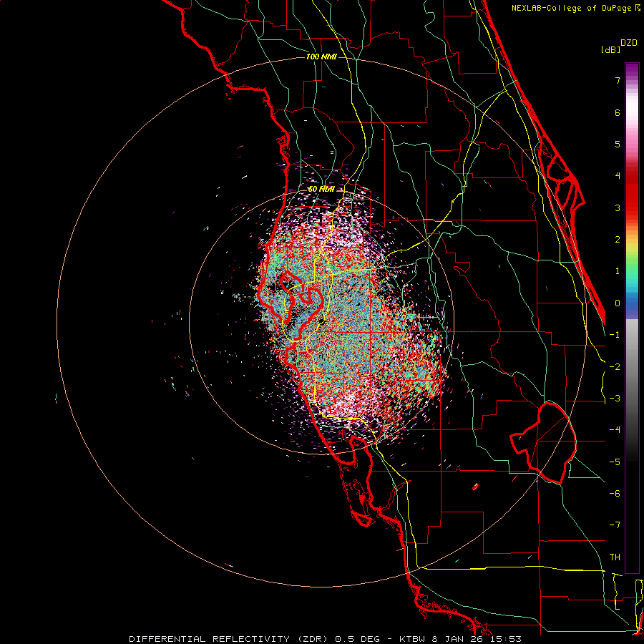
Task: Click the -6 value on the color scale
Action: click(x=615, y=494)
